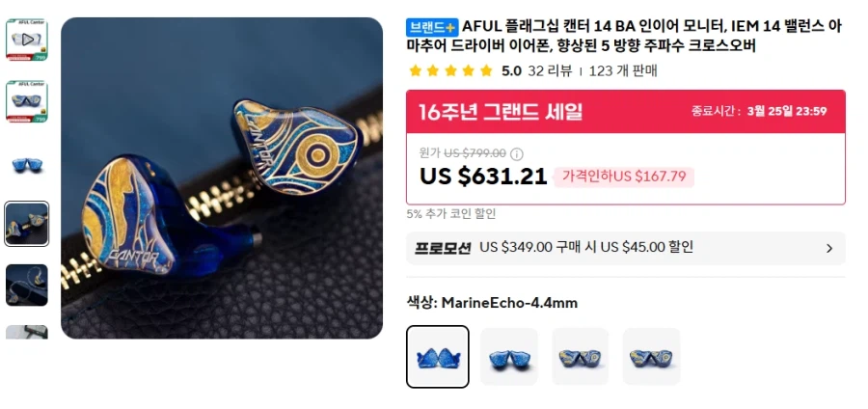
Task: Choose the fourth blue-gold color variant
Action: pyautogui.click(x=651, y=356)
